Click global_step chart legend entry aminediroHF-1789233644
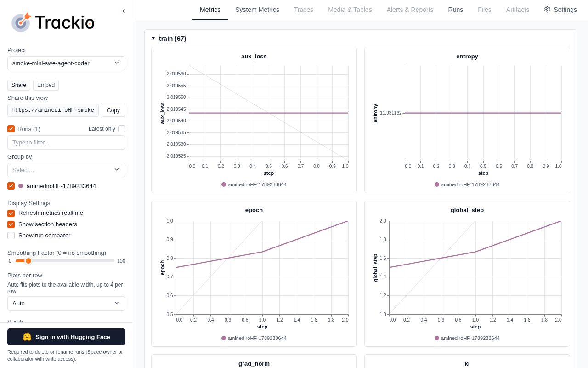The image size is (588, 368). 467,338
